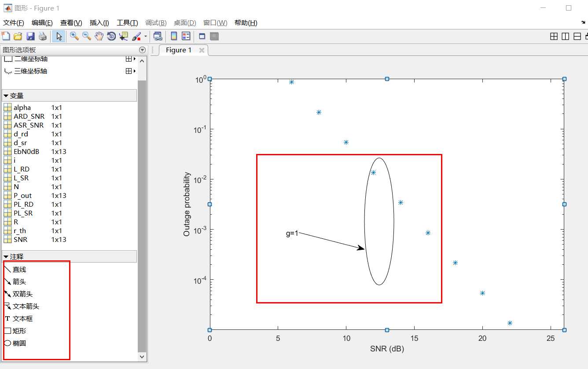Image resolution: width=588 pixels, height=369 pixels.
Task: Turn on the Data Cursor tool
Action: pos(124,37)
